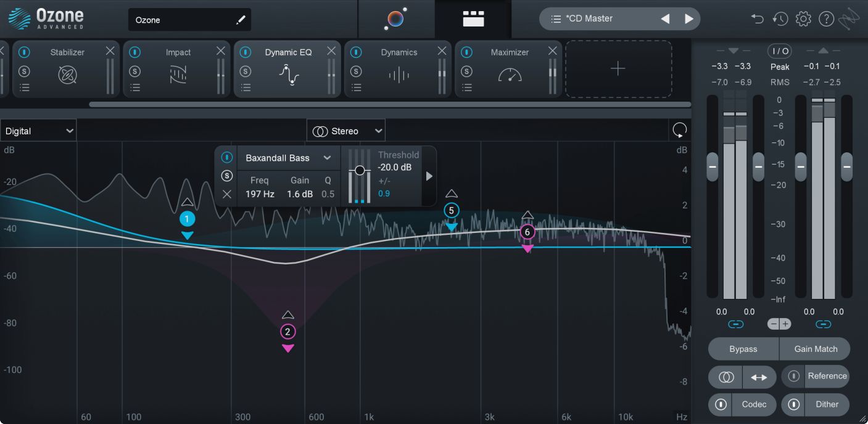Open the Reference panel
The image size is (868, 424).
pos(827,376)
